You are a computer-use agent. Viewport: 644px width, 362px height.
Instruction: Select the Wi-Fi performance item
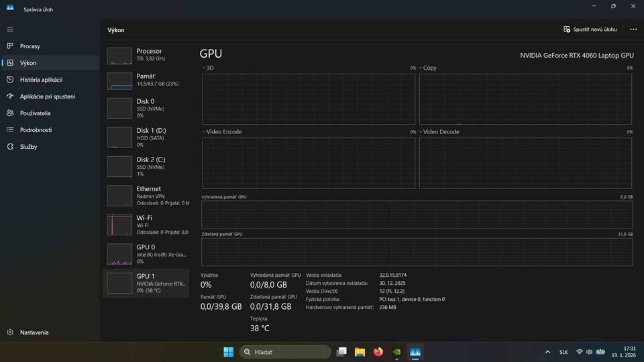[146, 225]
